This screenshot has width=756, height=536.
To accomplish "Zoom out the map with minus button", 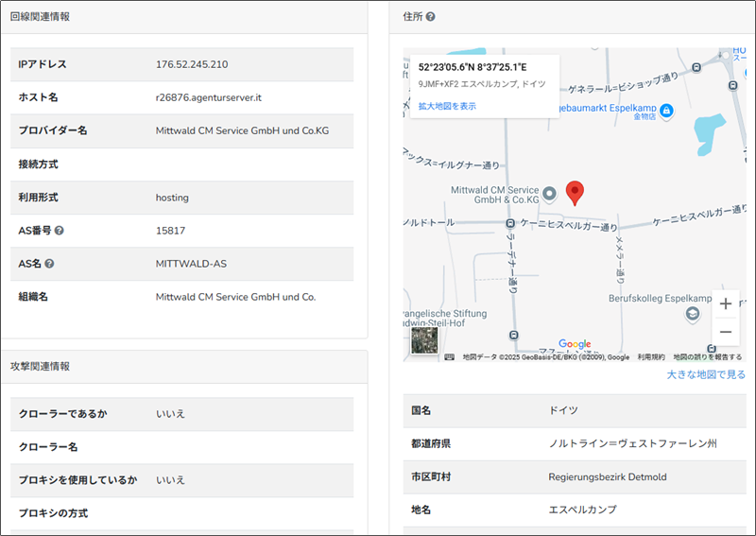I will click(725, 332).
